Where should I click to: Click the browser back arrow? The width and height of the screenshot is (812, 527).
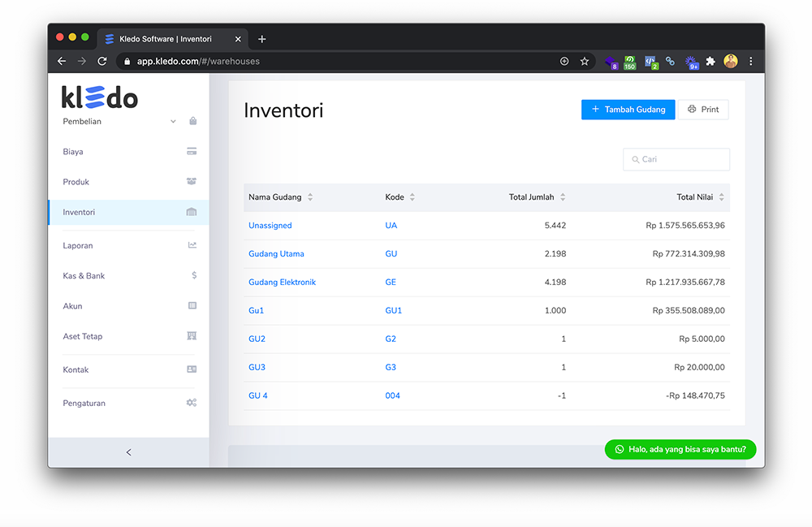tap(62, 61)
